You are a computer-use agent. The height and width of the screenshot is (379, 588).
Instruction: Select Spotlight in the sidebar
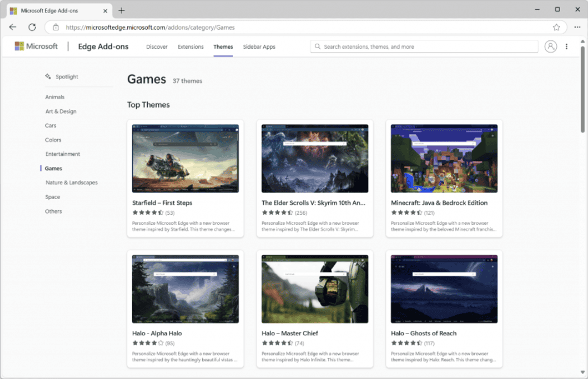click(67, 77)
